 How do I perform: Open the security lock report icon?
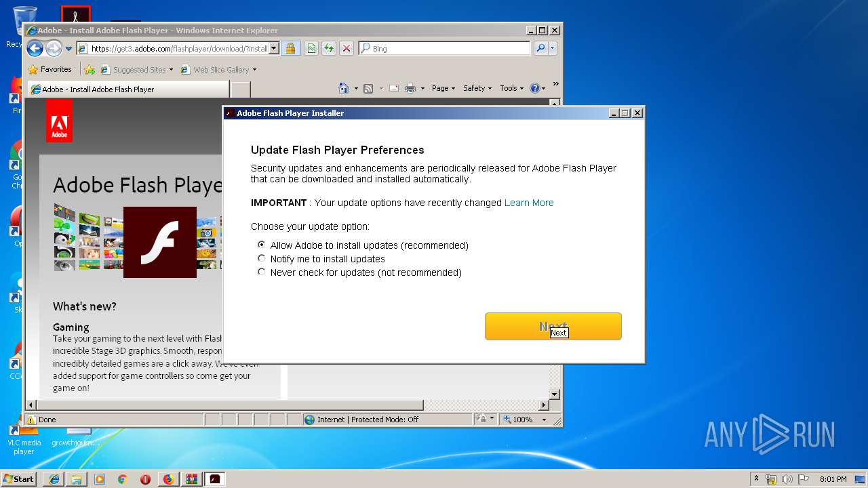click(290, 48)
